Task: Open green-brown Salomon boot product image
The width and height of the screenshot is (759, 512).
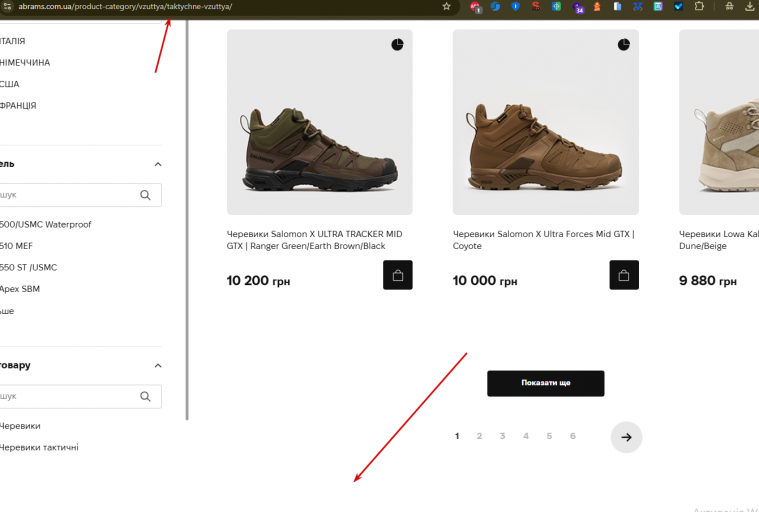Action: tap(319, 122)
